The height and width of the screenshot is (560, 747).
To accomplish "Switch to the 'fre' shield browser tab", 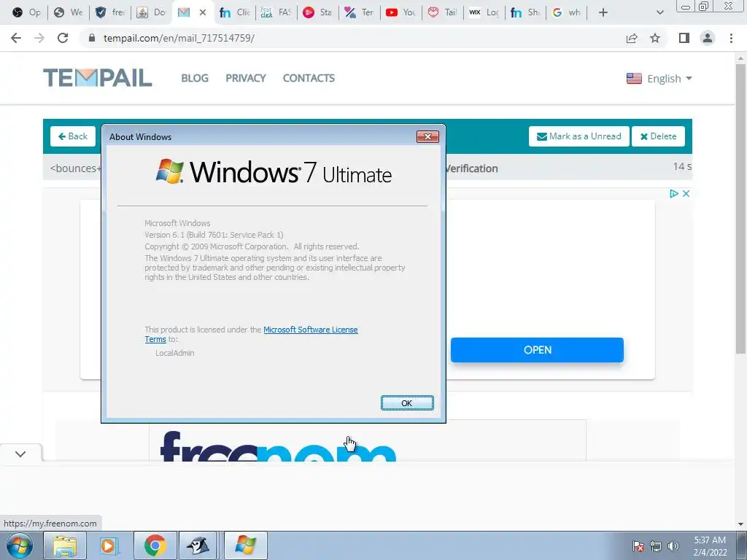I will click(109, 12).
